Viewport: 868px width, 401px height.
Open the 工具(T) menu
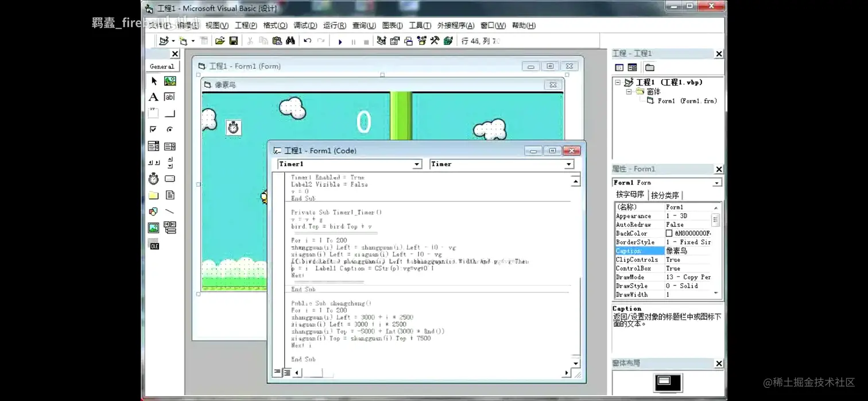point(420,25)
